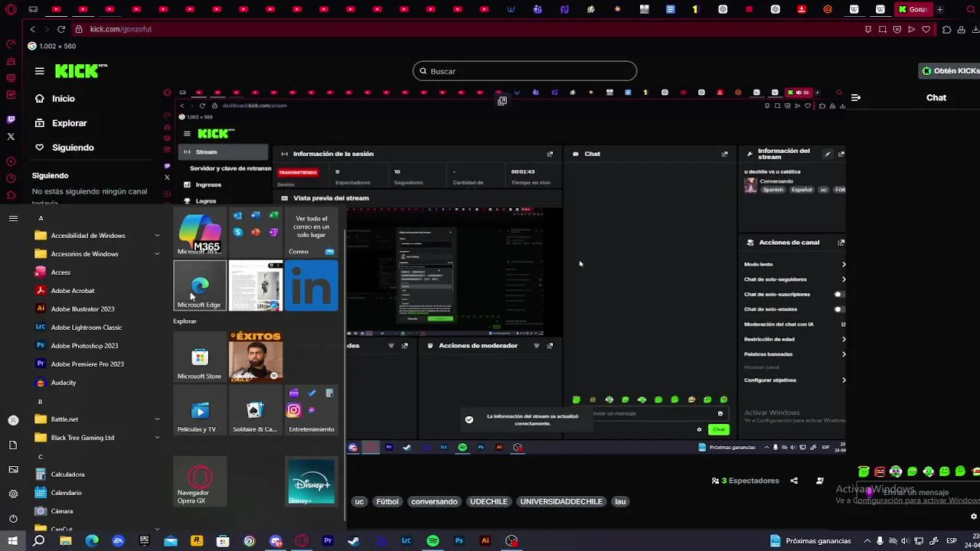Open the Microsoft 365 tile

(200, 233)
